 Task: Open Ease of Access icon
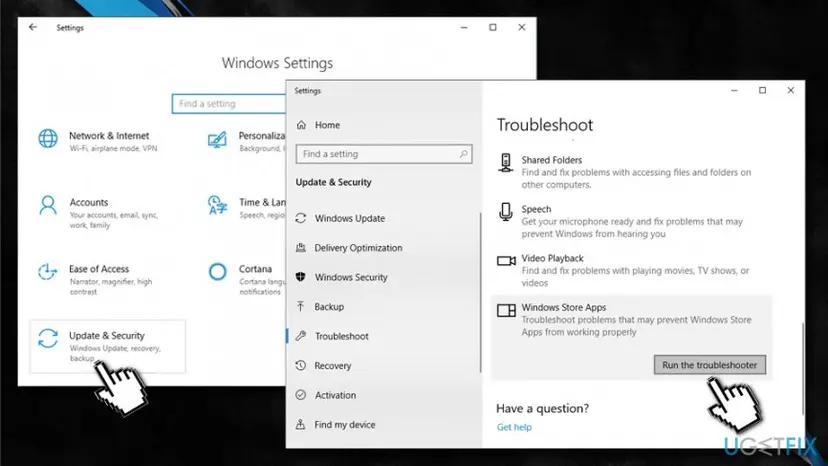48,272
